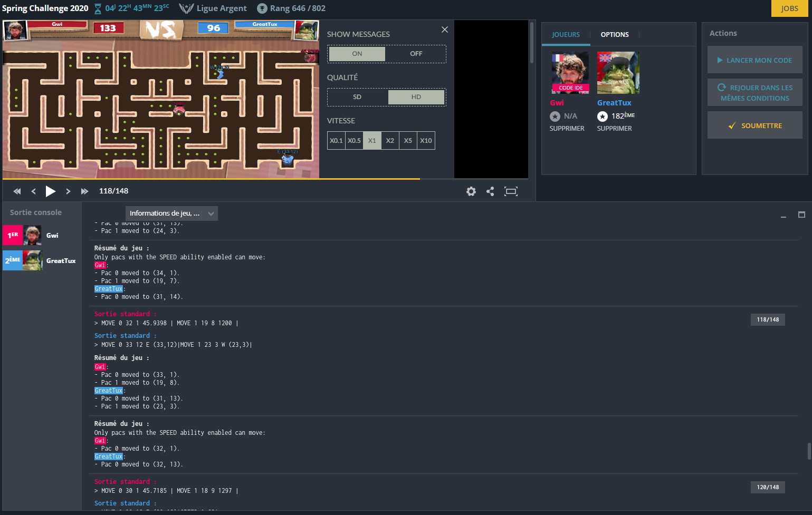Open Gwi's profile name link in players panel
This screenshot has height=515, width=812.
tap(557, 103)
